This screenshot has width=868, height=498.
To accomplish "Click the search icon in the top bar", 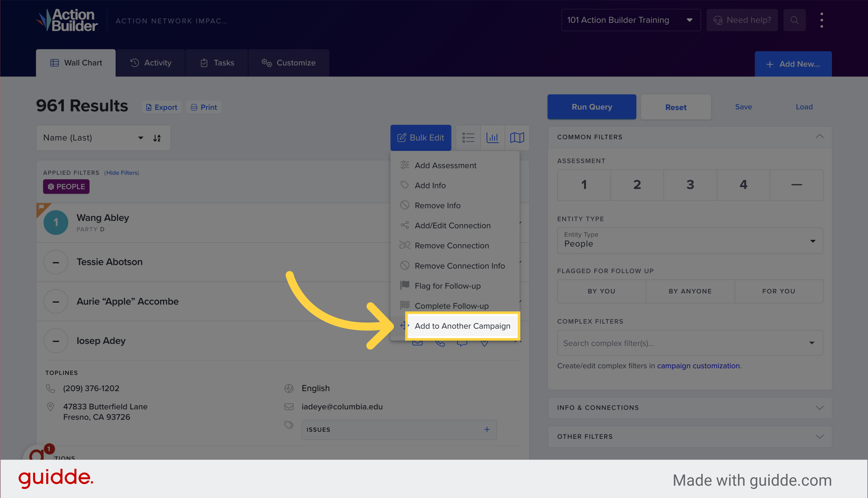I will [x=794, y=20].
